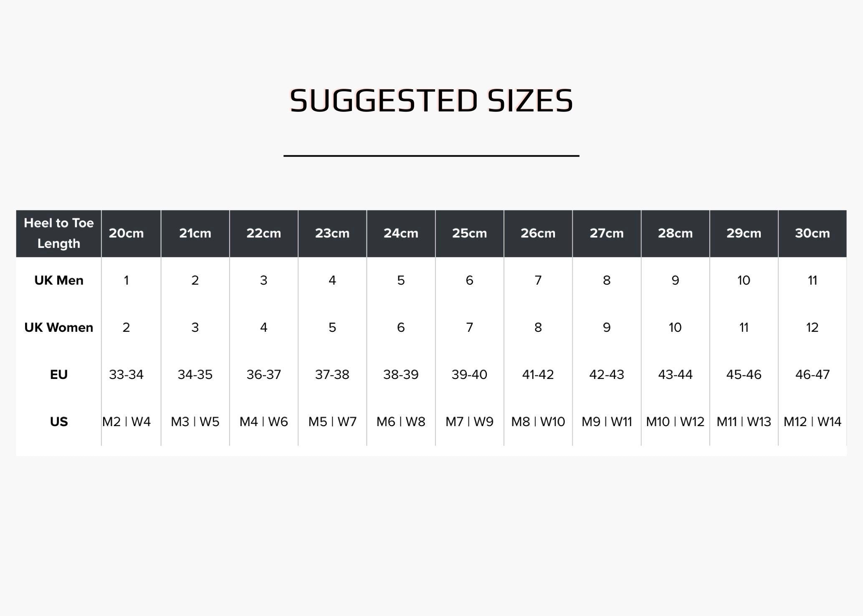The width and height of the screenshot is (863, 616).
Task: Click the US M2 | W4 cell
Action: pyautogui.click(x=126, y=422)
